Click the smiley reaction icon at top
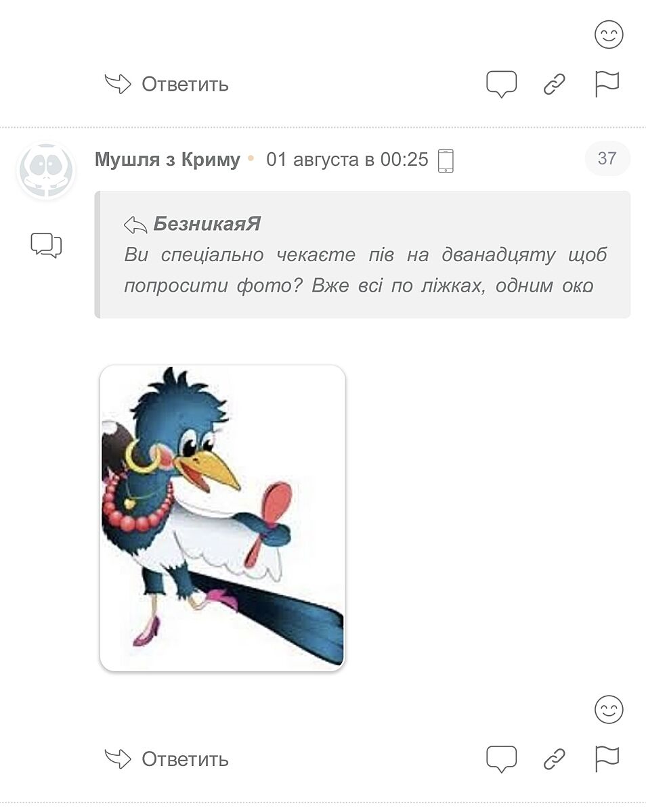The width and height of the screenshot is (646, 812). coord(608,35)
